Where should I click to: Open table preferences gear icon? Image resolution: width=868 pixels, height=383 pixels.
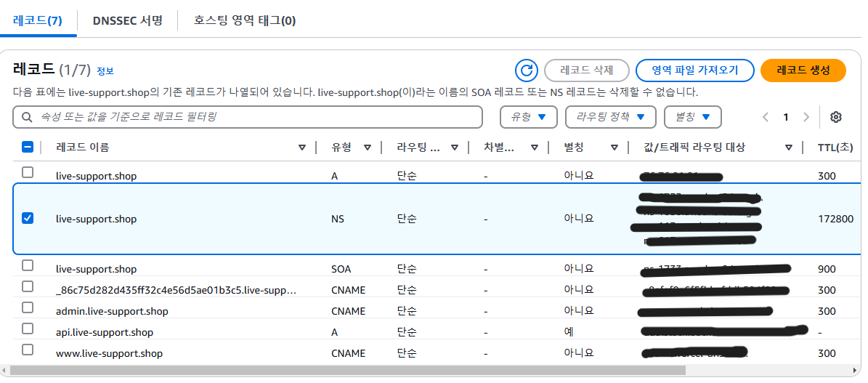[x=835, y=117]
